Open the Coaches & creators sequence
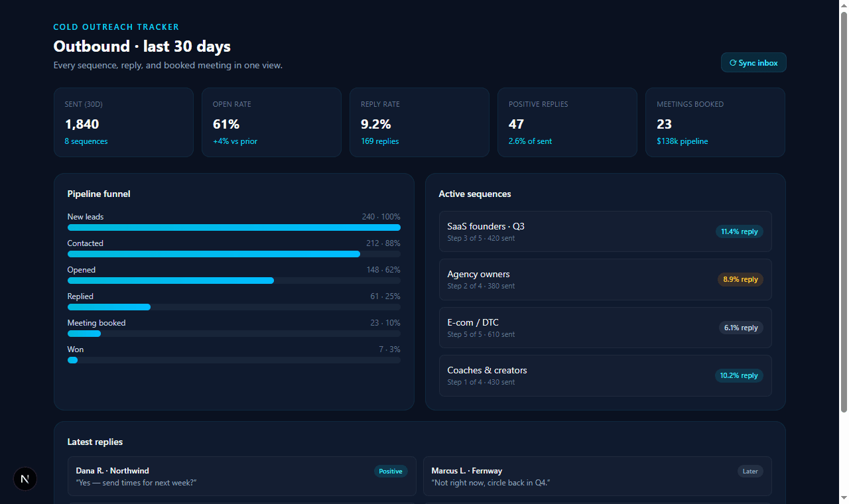 tap(605, 375)
